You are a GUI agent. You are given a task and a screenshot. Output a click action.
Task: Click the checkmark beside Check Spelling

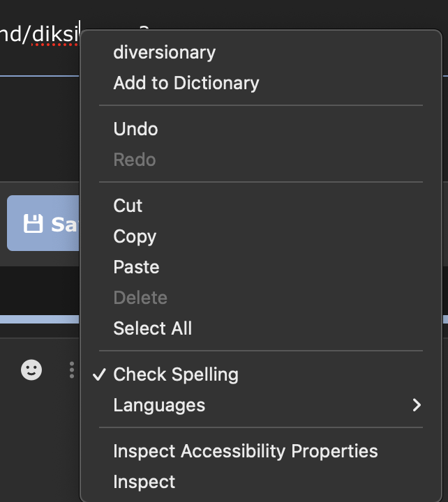point(99,374)
